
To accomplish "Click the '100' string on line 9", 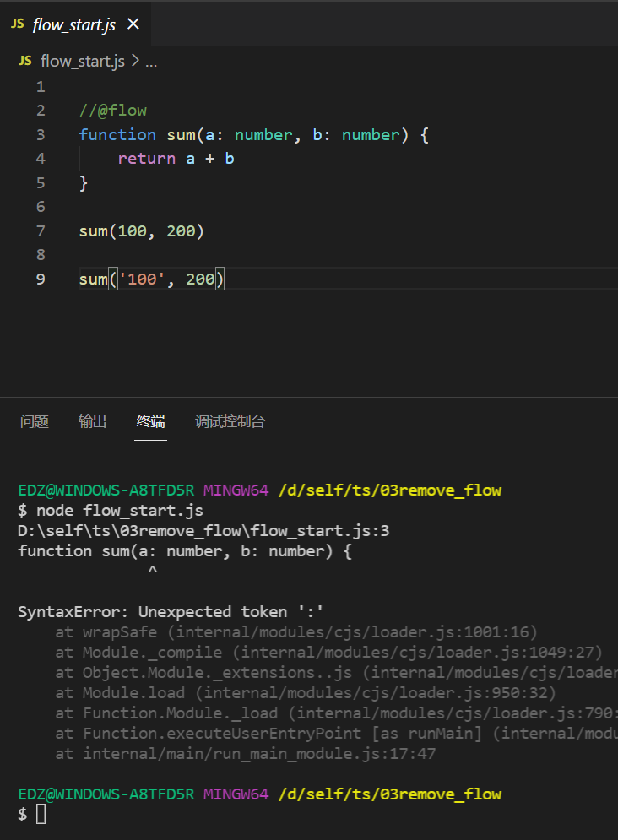I will [142, 279].
